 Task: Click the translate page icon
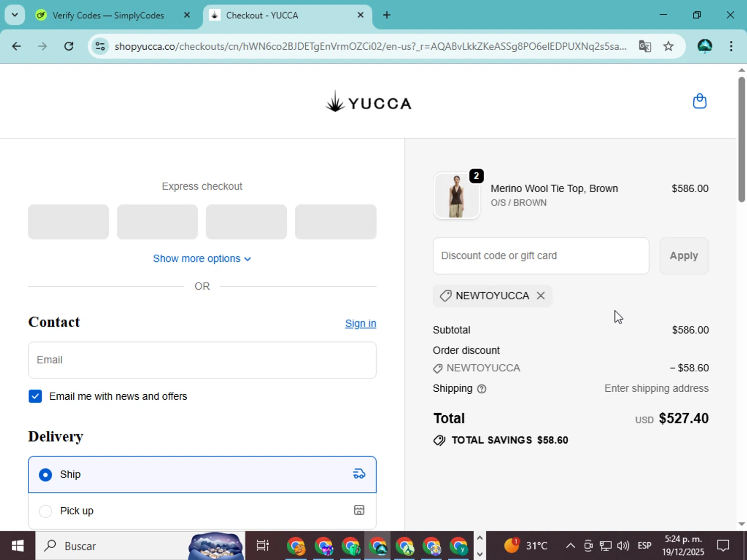645,46
